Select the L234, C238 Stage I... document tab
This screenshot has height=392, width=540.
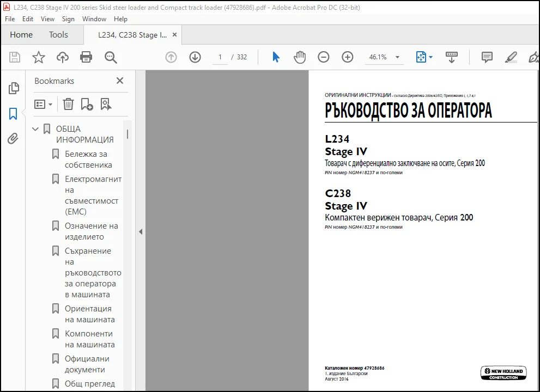coord(132,35)
